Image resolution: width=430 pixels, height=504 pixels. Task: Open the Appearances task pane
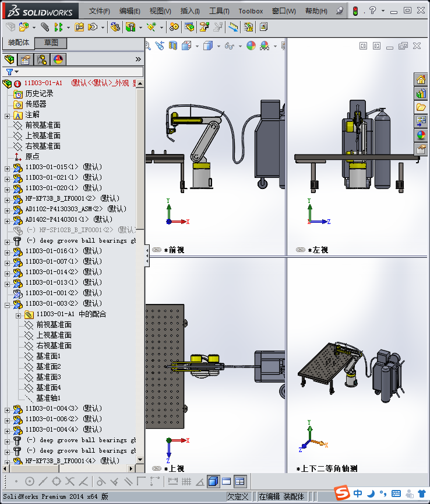(421, 135)
